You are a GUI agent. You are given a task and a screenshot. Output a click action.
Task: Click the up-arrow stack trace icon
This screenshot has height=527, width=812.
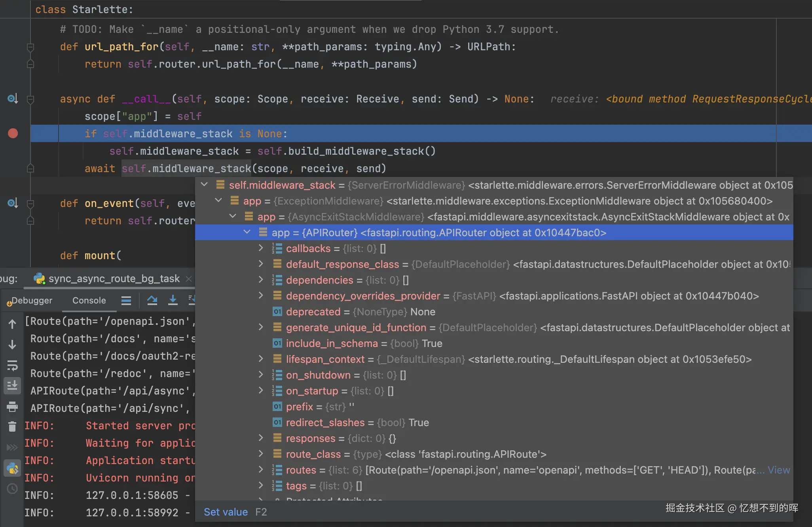12,324
